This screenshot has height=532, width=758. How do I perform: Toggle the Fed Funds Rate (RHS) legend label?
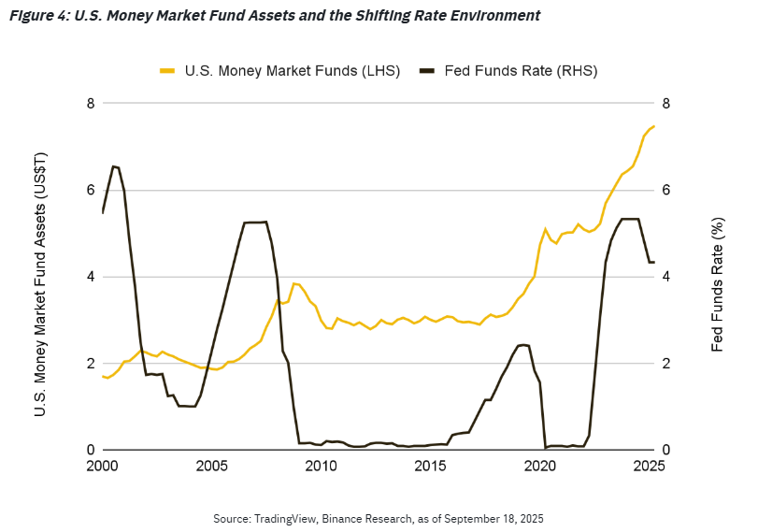(x=521, y=71)
